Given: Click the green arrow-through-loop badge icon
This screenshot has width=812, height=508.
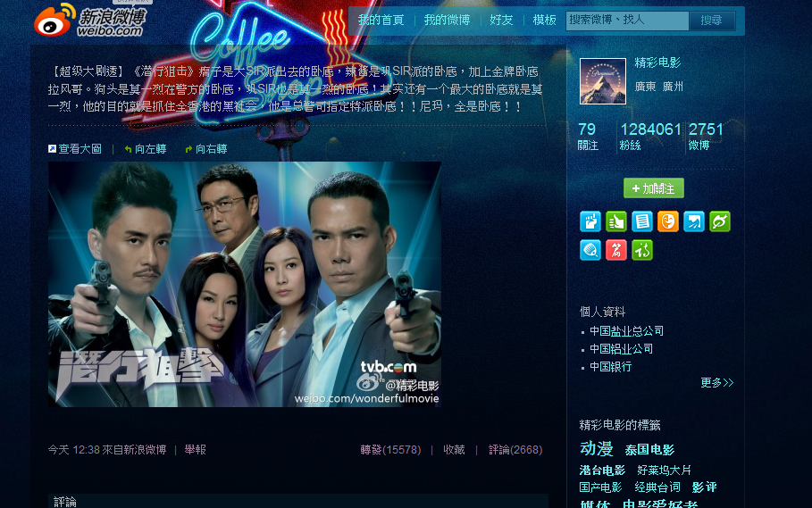Looking at the screenshot, I should [x=720, y=221].
